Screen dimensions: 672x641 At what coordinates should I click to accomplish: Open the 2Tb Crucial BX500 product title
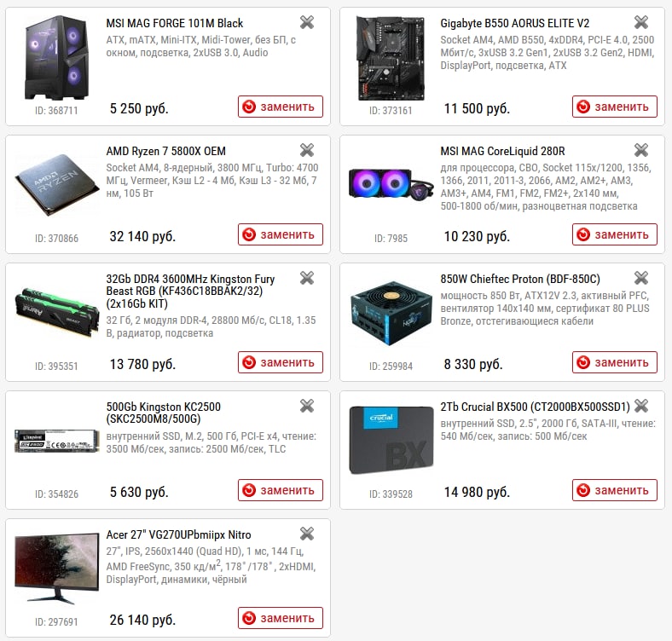click(535, 407)
